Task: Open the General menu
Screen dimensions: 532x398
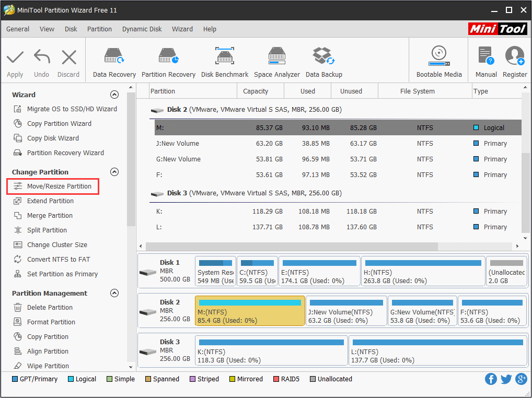Action: 18,29
